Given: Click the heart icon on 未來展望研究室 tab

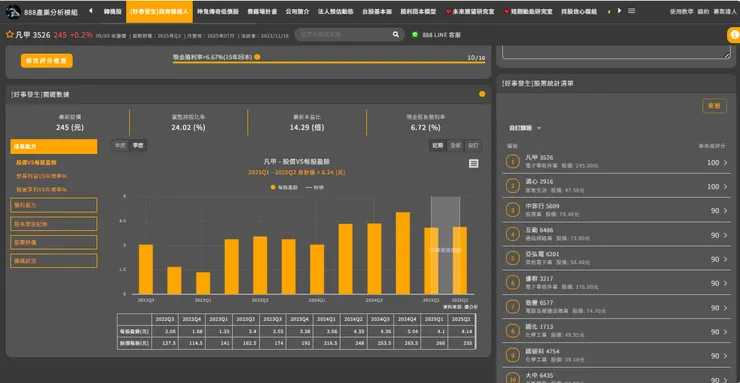Looking at the screenshot, I should pos(448,11).
